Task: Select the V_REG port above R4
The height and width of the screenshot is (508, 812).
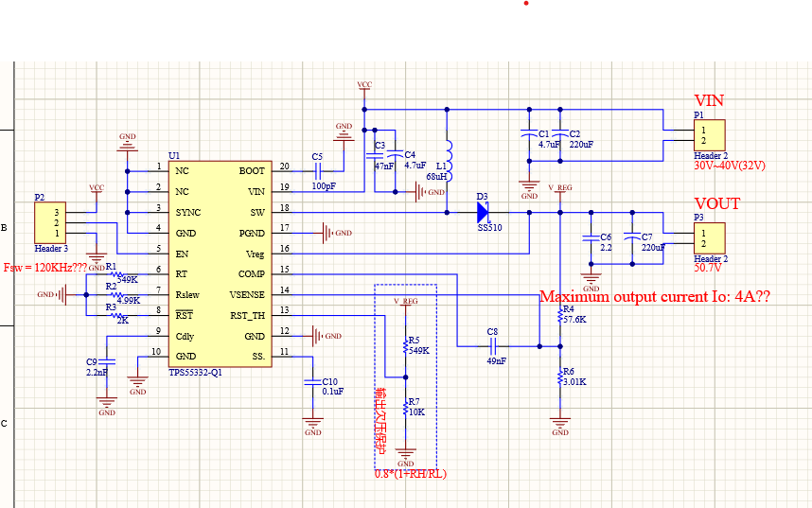Action: (560, 190)
